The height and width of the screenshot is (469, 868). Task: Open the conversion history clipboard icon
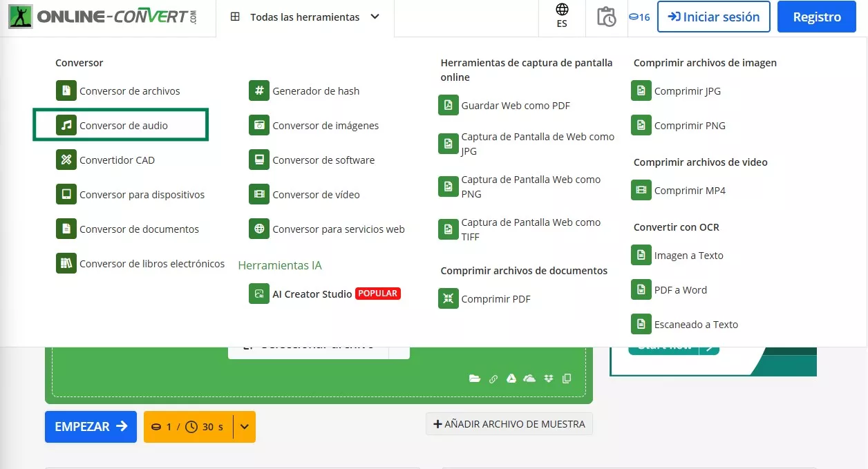click(x=606, y=17)
